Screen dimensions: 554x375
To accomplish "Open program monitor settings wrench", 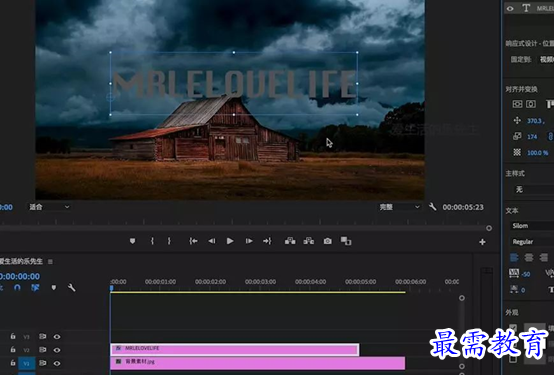I will [432, 207].
